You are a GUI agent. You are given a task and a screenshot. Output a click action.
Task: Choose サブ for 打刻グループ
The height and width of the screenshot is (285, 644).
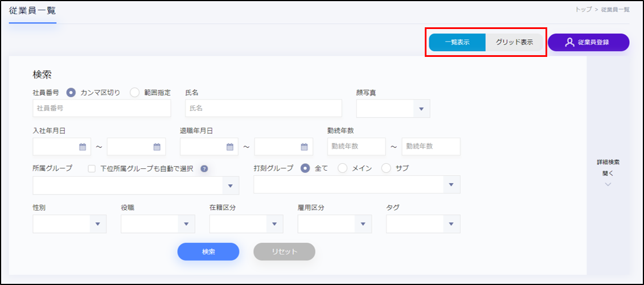coord(387,168)
